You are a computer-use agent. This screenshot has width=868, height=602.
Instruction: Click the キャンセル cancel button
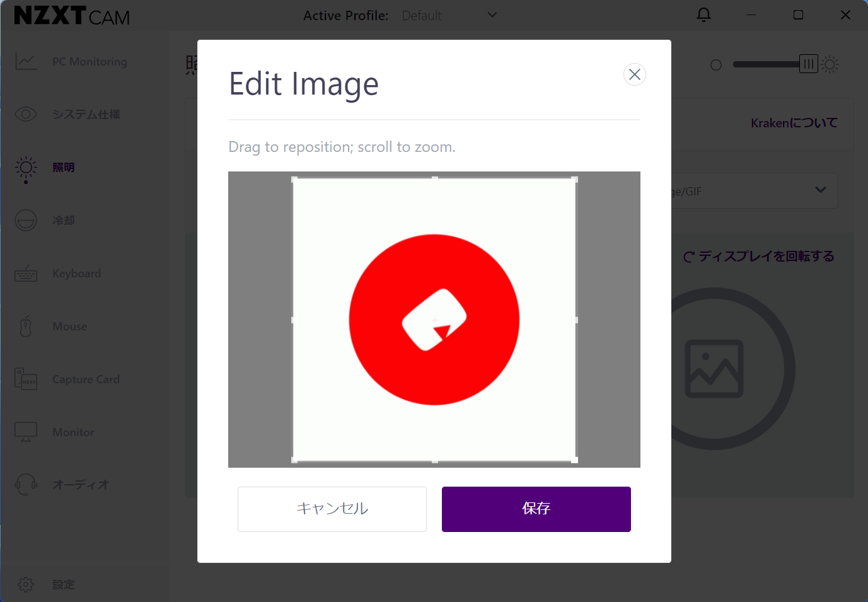tap(332, 509)
